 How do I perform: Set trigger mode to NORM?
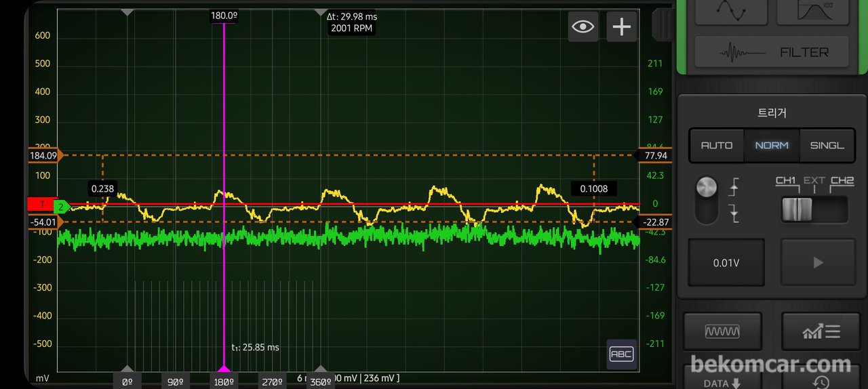coord(772,145)
